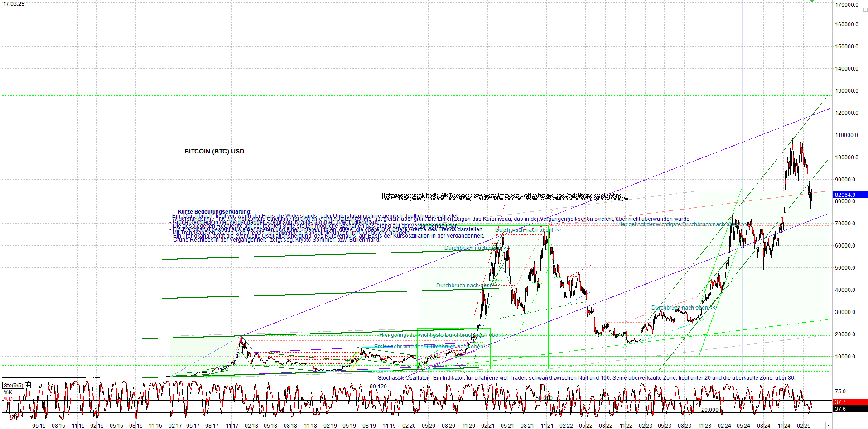
Task: Select the Sto(9/5) indicator label
Action: (14, 385)
